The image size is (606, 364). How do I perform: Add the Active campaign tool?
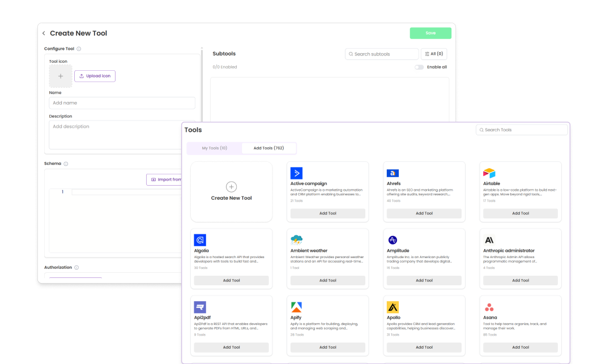[328, 213]
